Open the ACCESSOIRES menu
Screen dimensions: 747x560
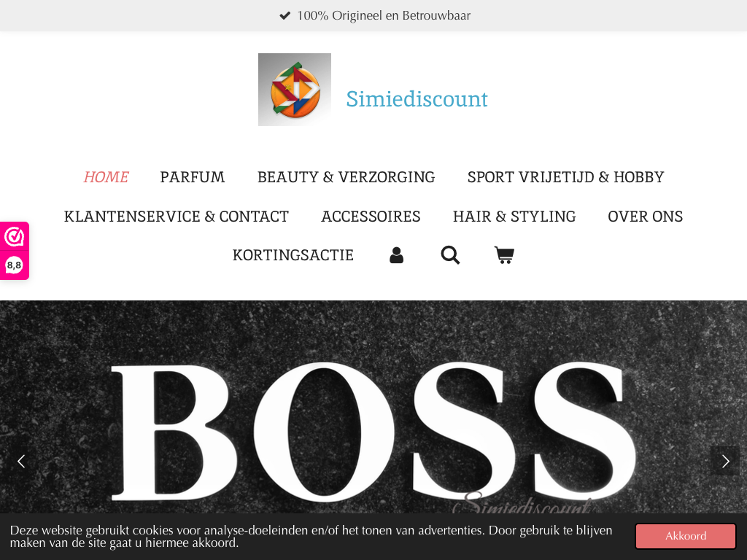[371, 217]
